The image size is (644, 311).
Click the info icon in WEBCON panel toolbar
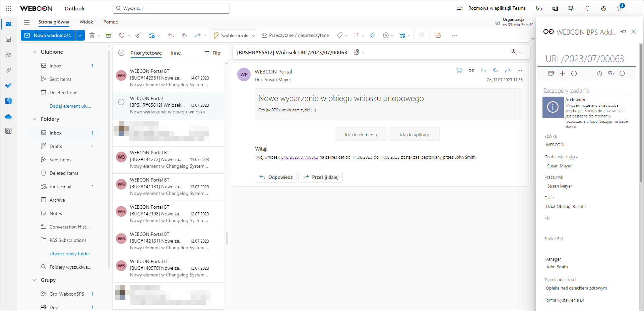(622, 73)
